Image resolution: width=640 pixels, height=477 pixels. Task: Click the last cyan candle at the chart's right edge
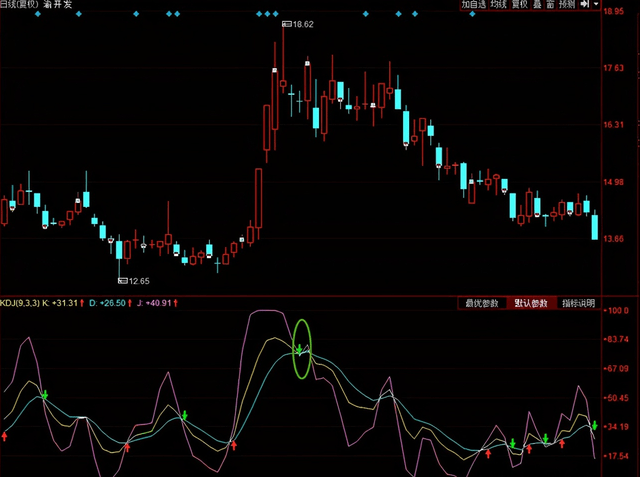595,226
